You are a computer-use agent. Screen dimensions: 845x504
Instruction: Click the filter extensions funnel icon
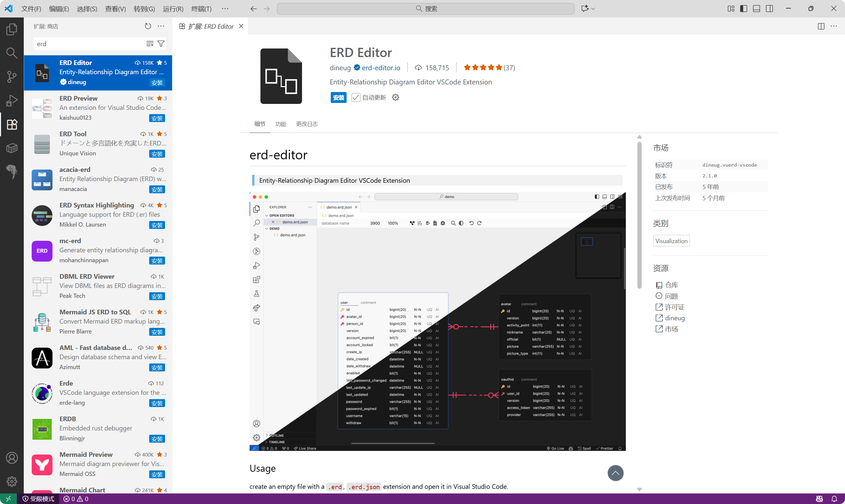(161, 44)
